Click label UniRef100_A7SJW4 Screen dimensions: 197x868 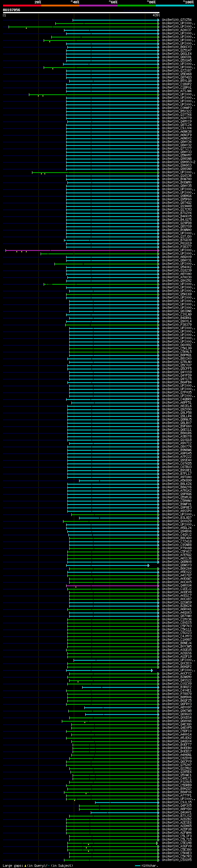pos(176,91)
